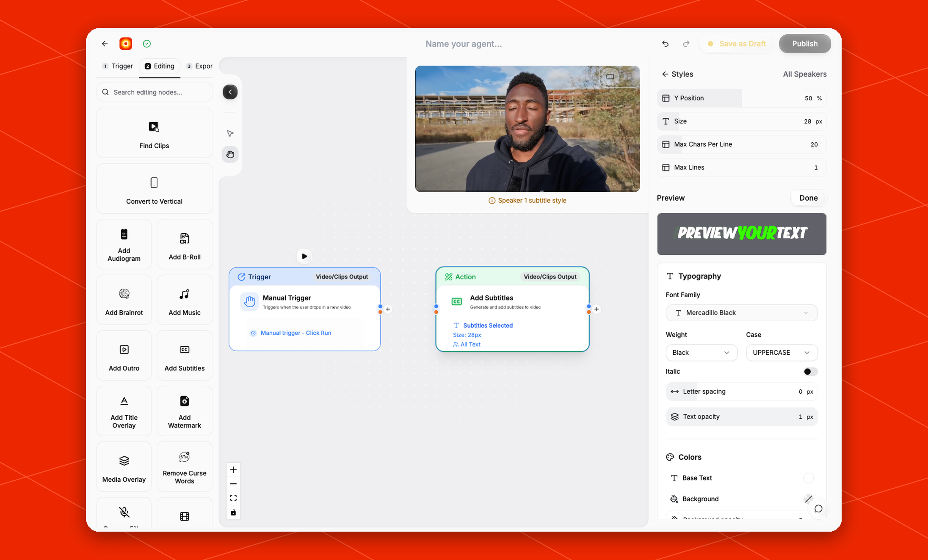Add the Add Subtitles node from sidebar

tap(185, 356)
